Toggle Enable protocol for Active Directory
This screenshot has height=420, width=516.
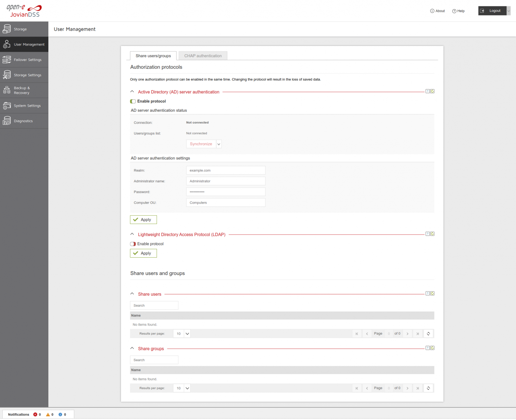click(x=133, y=101)
